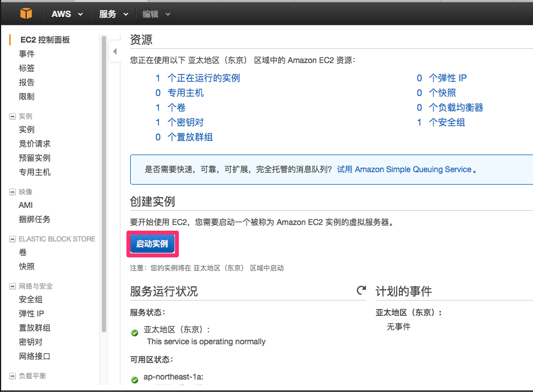Open 置放群组 in the sidebar

(34, 328)
